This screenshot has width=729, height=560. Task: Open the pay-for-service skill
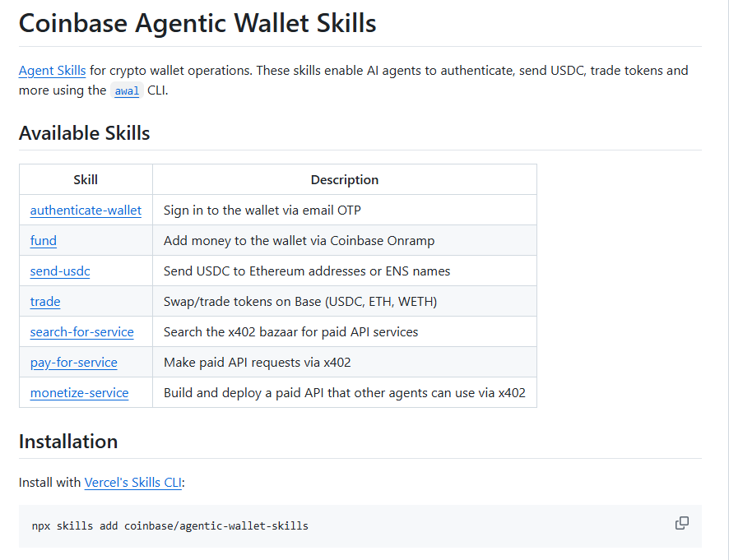click(73, 363)
